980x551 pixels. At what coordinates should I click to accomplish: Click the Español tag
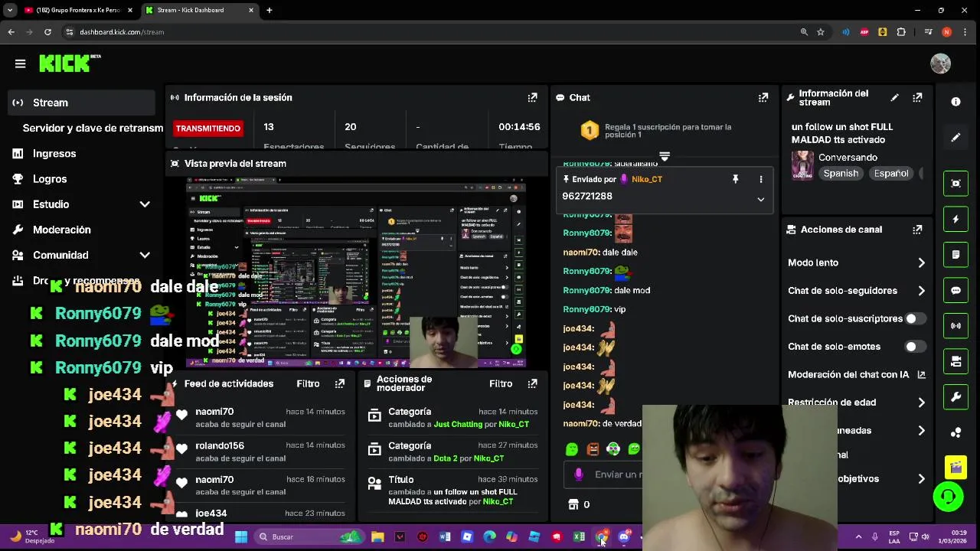click(x=891, y=174)
